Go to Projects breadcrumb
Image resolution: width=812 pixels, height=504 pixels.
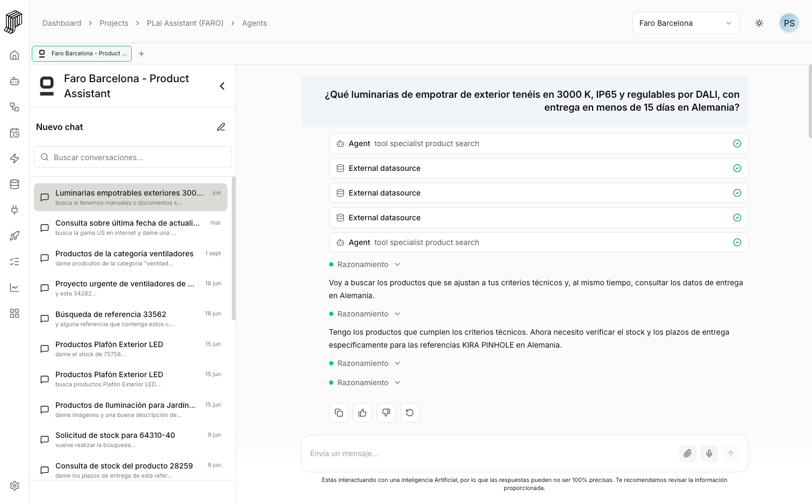114,23
